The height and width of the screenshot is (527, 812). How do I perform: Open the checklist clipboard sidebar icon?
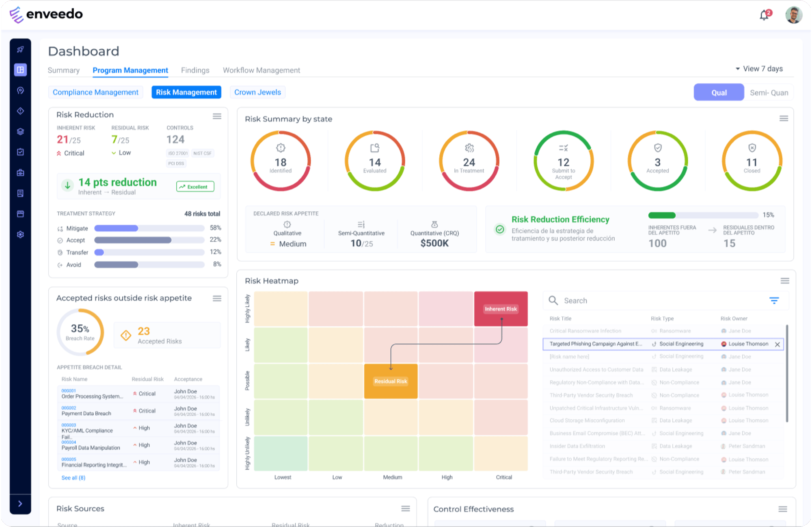point(20,152)
